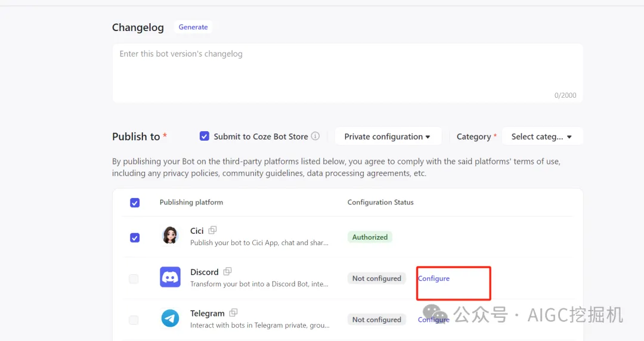Click the Changelog heading
Screen dimensions: 644x341
(x=138, y=27)
